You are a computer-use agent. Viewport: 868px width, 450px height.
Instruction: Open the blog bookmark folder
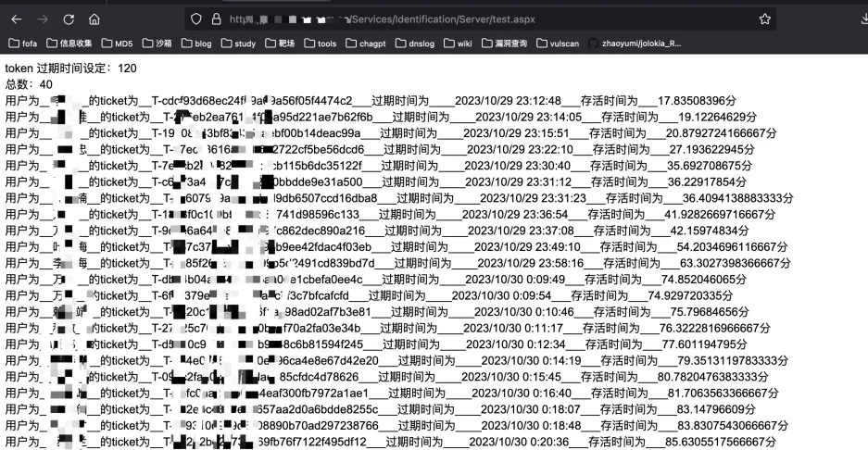(x=196, y=44)
